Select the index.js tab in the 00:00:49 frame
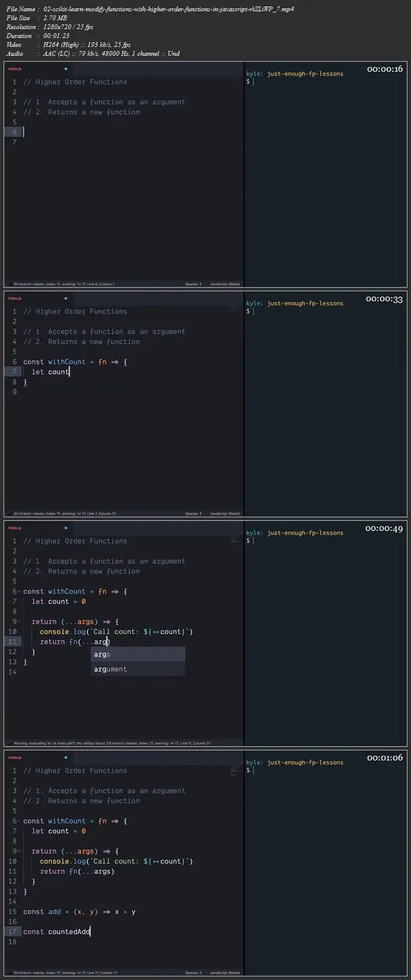Image resolution: width=411 pixels, height=980 pixels. coord(15,528)
